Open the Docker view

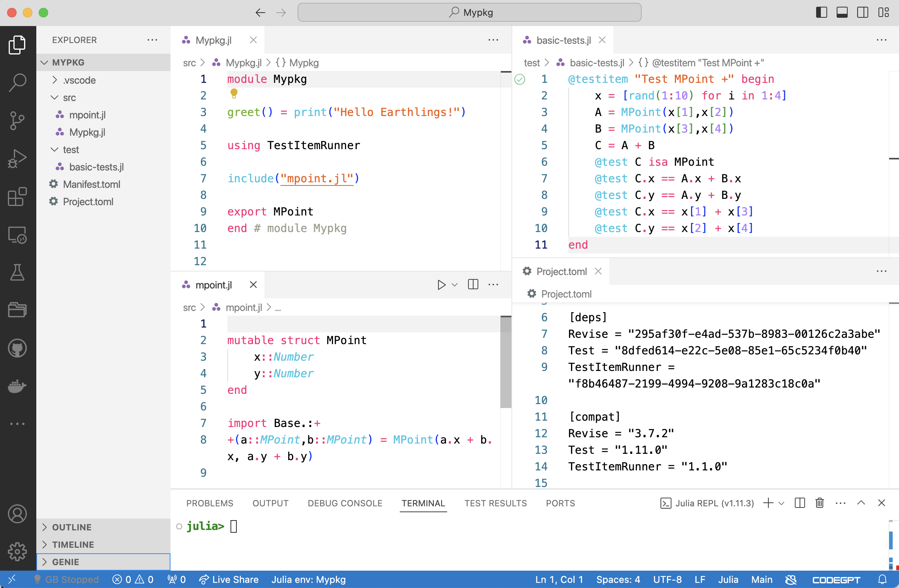[17, 386]
